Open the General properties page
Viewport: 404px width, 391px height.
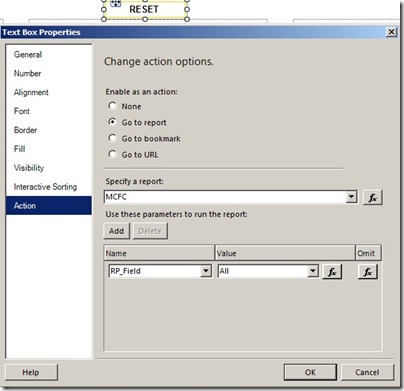pyautogui.click(x=28, y=55)
